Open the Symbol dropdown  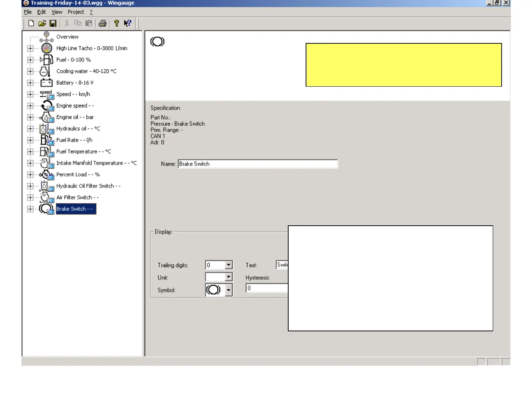[229, 290]
